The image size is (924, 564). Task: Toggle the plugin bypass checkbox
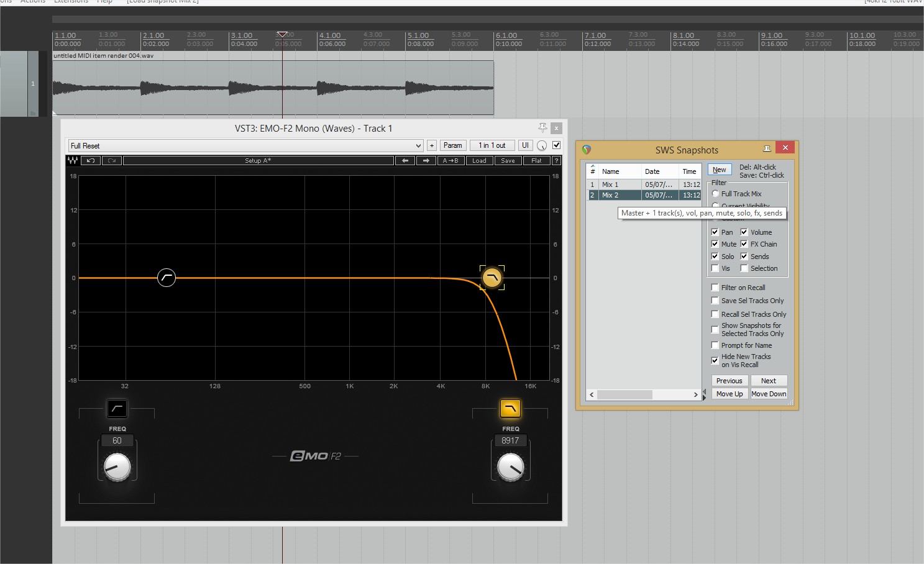point(556,145)
